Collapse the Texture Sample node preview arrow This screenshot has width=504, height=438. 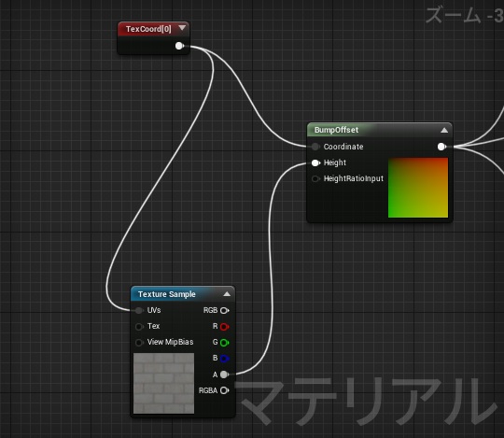[x=227, y=294]
